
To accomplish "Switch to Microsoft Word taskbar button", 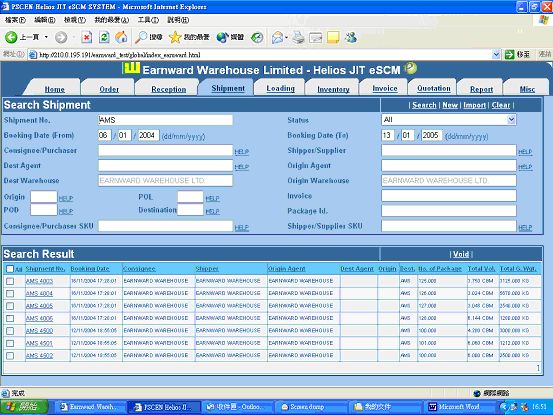I will tap(458, 407).
